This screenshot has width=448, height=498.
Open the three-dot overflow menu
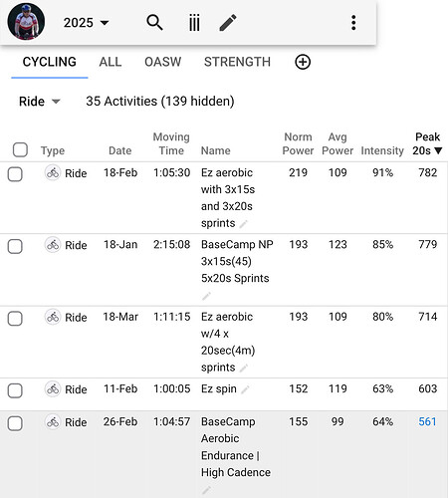pos(353,23)
